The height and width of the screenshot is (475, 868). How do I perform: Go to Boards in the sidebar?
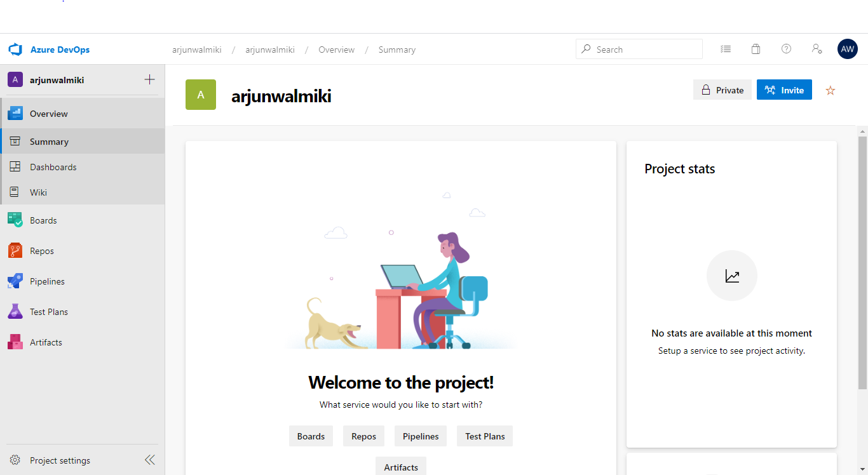[83, 220]
